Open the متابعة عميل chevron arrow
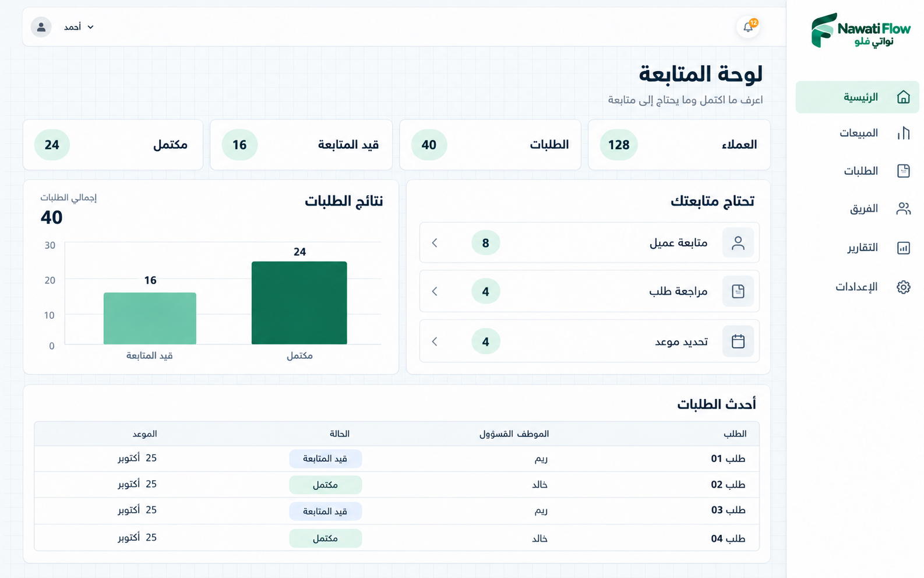The image size is (924, 578). [x=435, y=243]
